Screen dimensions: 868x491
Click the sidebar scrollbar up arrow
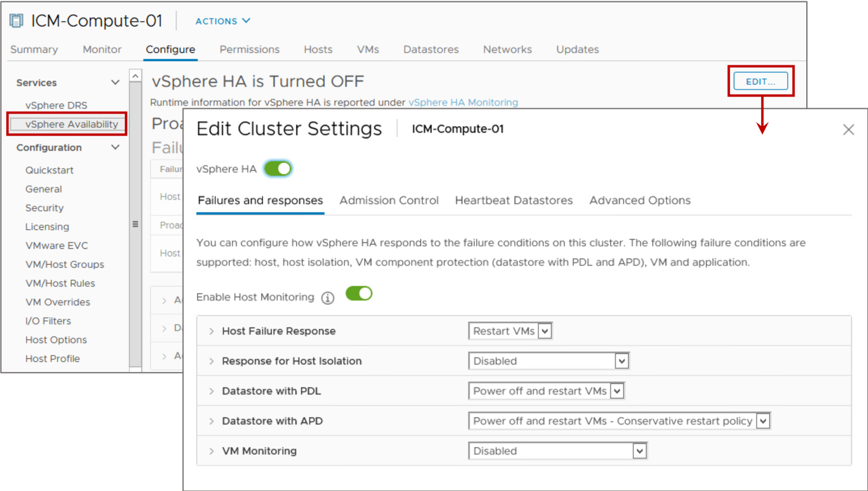(x=136, y=75)
